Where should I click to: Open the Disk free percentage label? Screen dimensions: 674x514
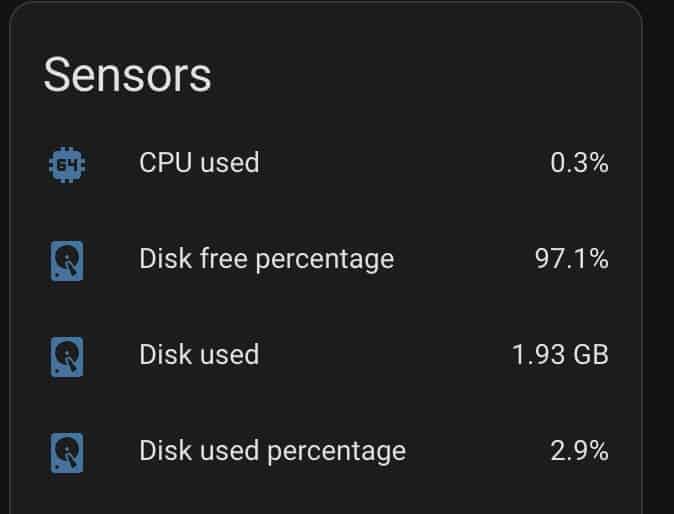click(267, 260)
